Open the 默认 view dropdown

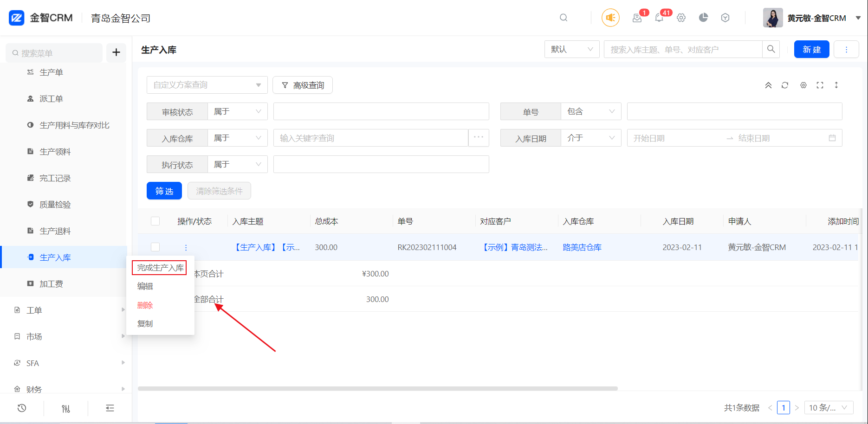tap(572, 49)
